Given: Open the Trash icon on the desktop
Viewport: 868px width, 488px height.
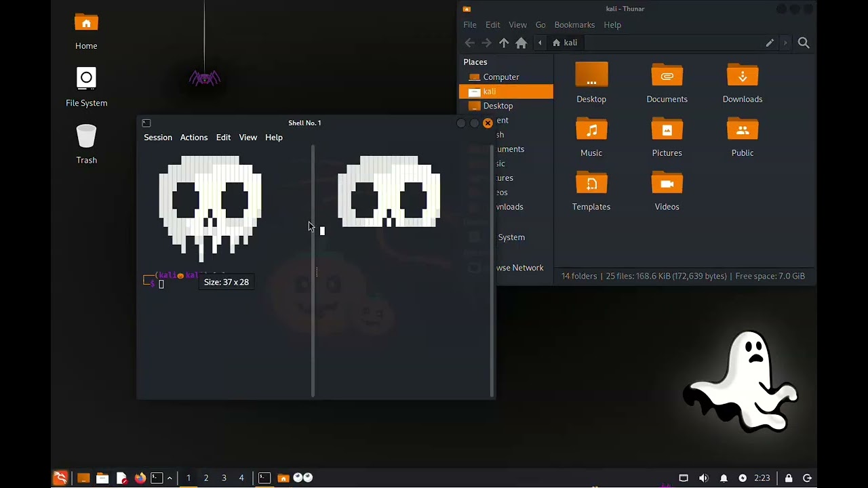Looking at the screenshot, I should (86, 144).
